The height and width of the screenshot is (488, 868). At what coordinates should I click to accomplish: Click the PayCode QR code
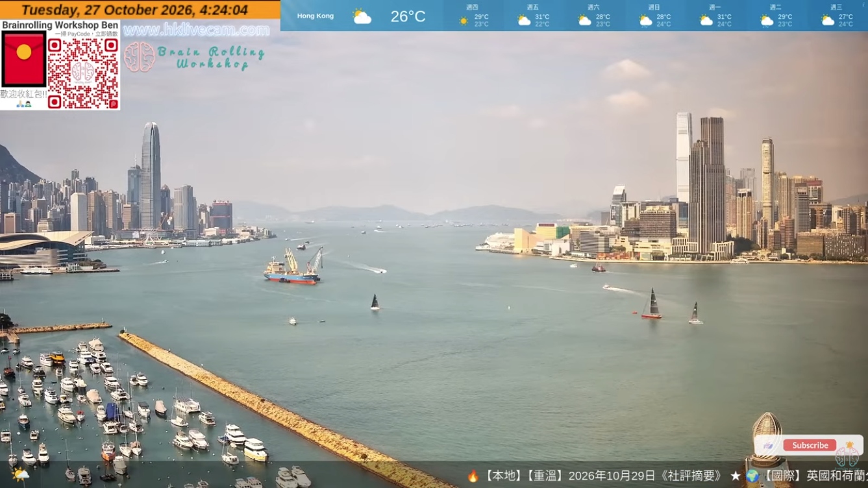(x=83, y=73)
